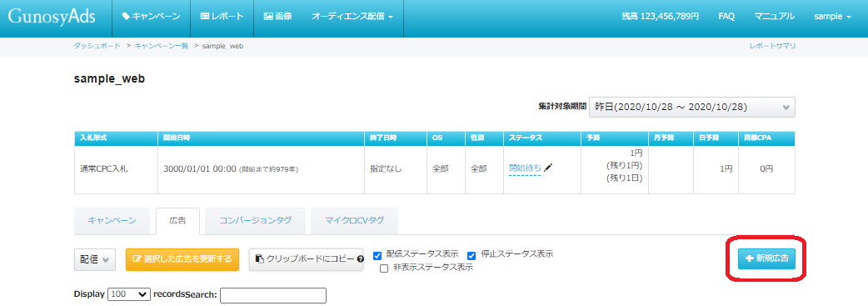Click the 目標CPA column header
Image resolution: width=868 pixels, height=306 pixels.
click(x=766, y=138)
